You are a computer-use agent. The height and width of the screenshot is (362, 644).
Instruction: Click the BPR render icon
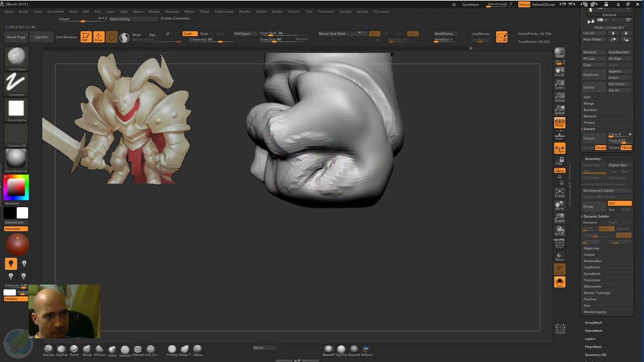click(x=559, y=53)
